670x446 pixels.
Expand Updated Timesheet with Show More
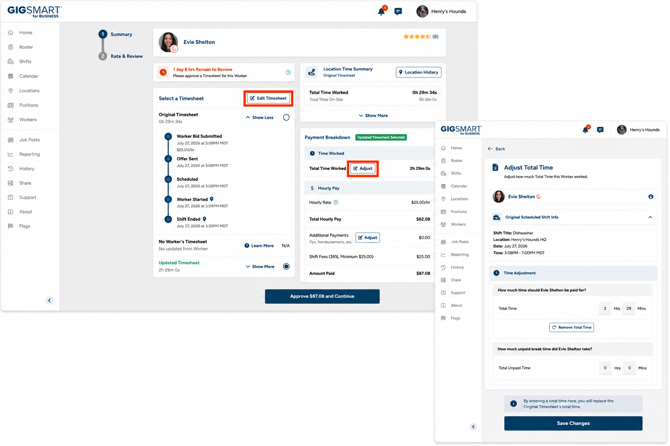260,267
